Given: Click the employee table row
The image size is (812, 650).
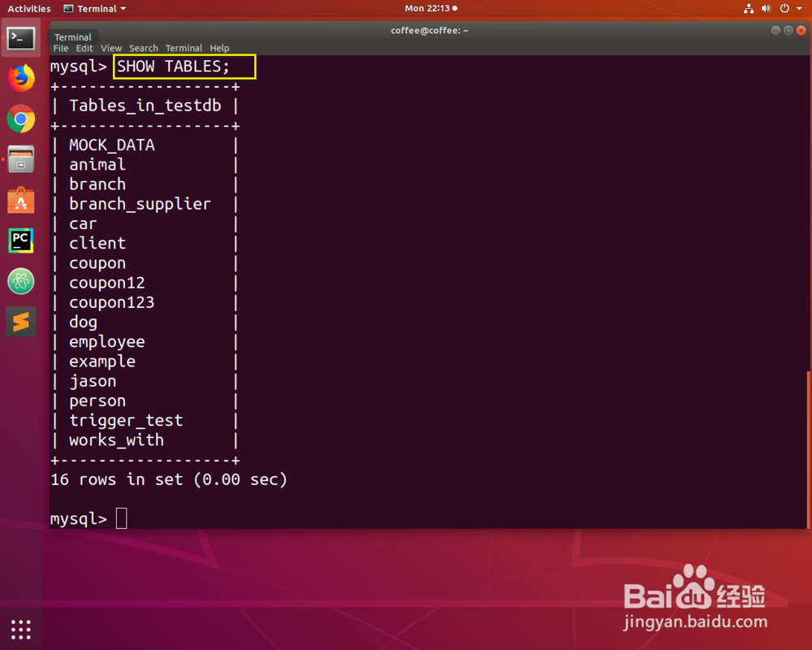Looking at the screenshot, I should [x=106, y=342].
